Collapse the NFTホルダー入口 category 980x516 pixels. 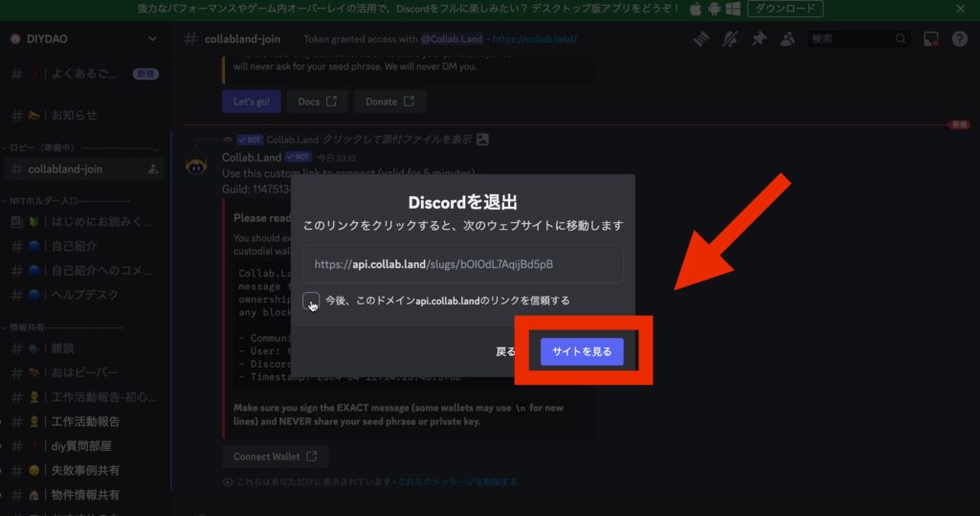[66, 201]
